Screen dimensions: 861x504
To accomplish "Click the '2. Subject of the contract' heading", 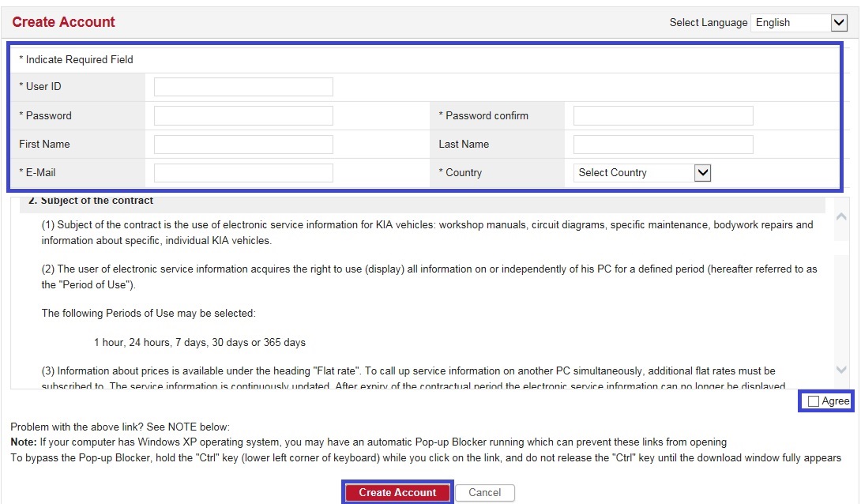I will (91, 201).
